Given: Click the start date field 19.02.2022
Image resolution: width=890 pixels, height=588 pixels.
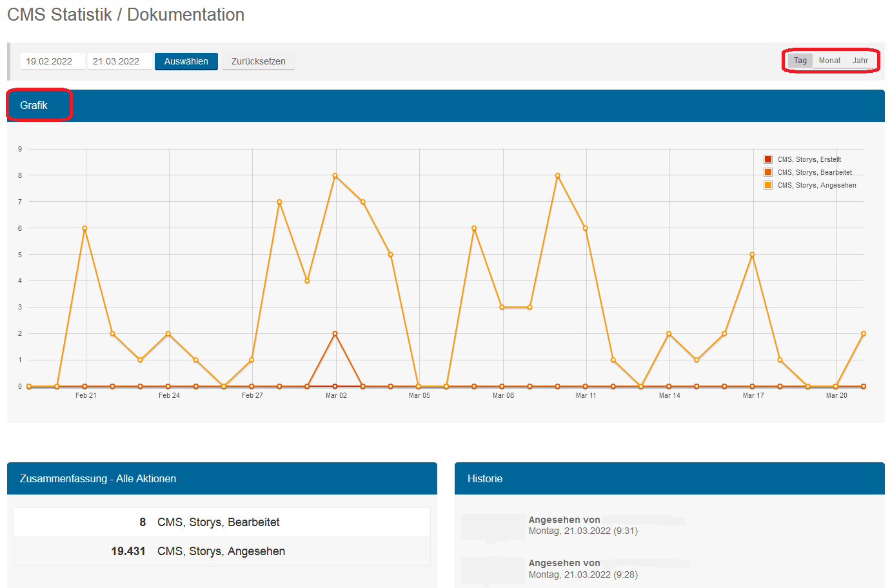Looking at the screenshot, I should pos(52,61).
